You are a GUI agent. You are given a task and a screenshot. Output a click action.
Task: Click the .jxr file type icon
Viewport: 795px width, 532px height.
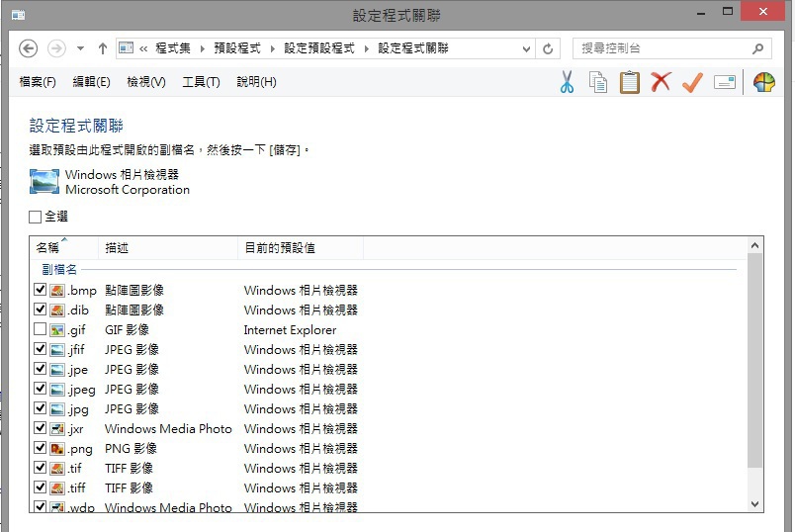tap(57, 429)
